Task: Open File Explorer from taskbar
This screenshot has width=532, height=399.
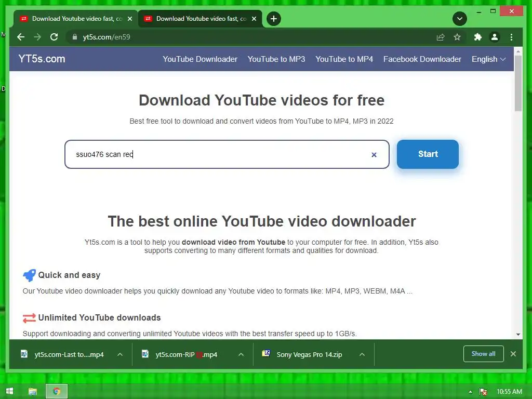Action: [33, 392]
